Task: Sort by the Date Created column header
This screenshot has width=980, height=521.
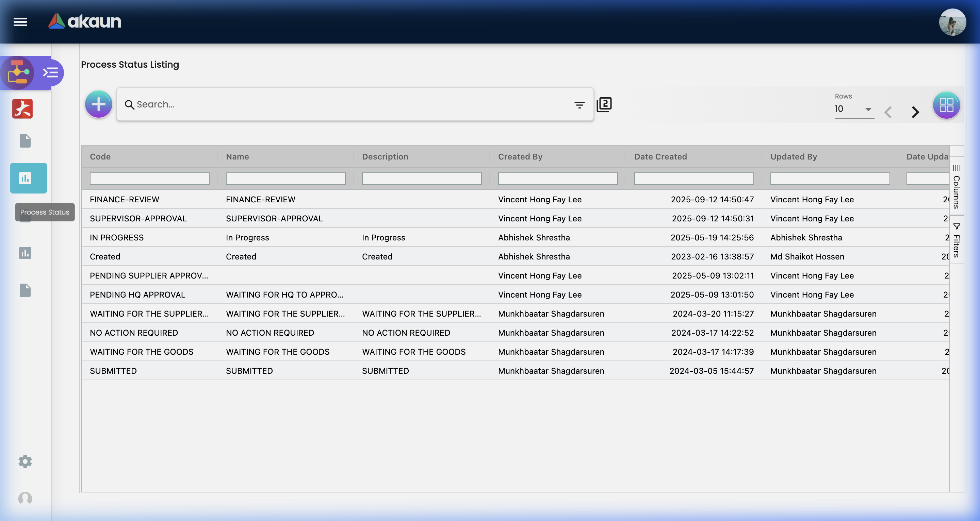Action: 660,157
